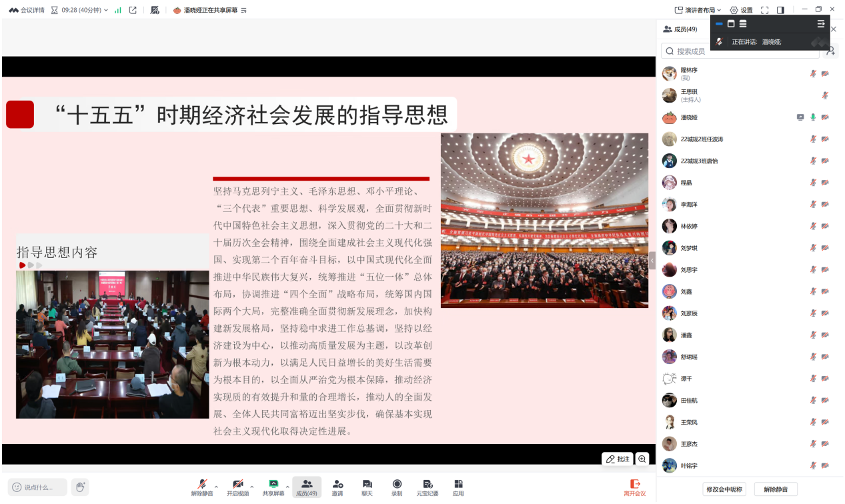This screenshot has width=845, height=504.
Task: Expand audio options arrow next to 解除静音
Action: (x=216, y=487)
